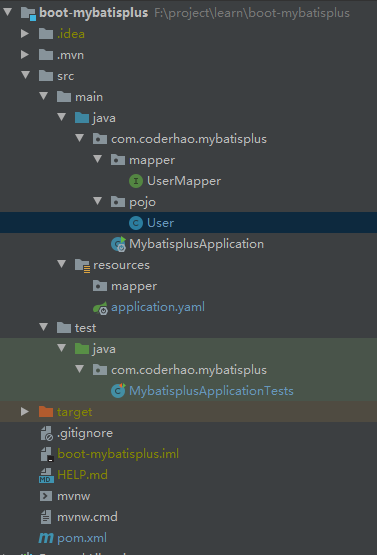Select the test folder name
Screen dimensions: 377x555
click(x=85, y=328)
